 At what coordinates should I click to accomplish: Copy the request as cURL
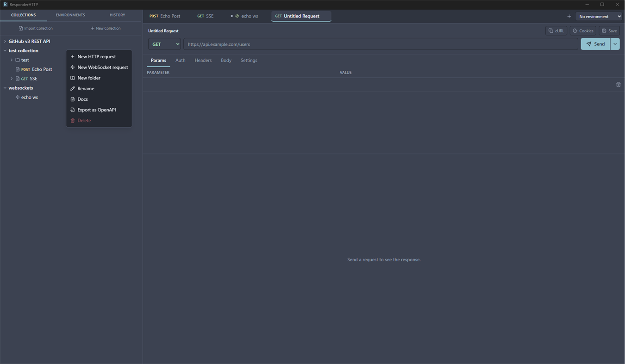click(x=556, y=31)
